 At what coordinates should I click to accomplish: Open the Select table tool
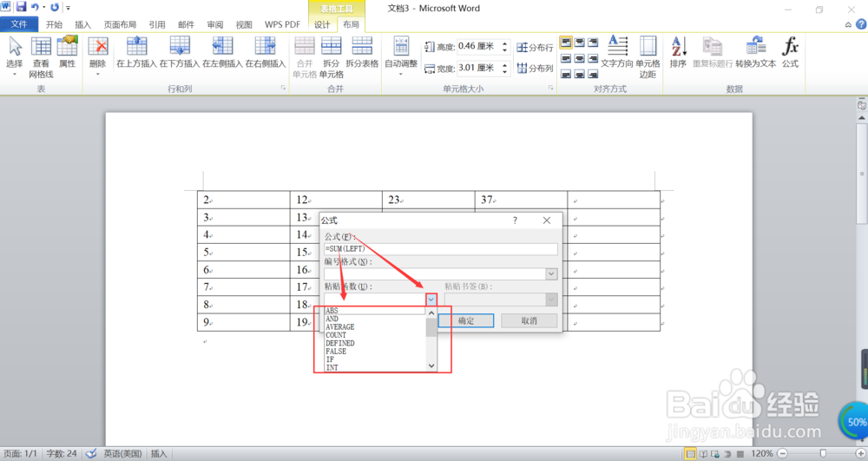tap(15, 56)
